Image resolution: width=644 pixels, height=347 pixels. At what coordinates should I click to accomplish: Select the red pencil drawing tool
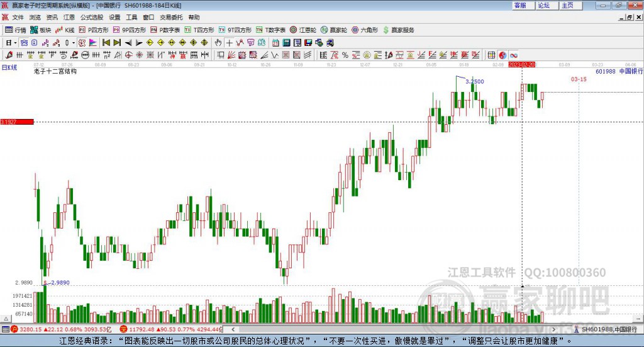(9, 55)
